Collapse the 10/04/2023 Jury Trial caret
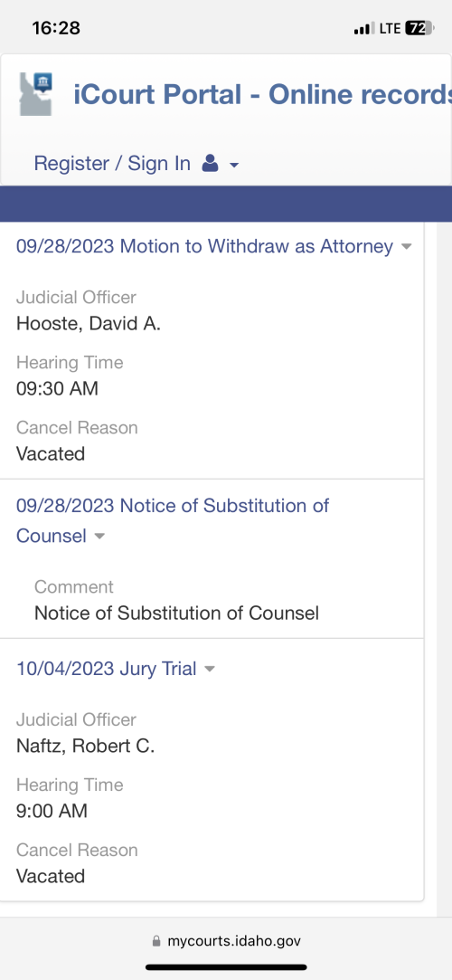Viewport: 452px width, 980px height. pyautogui.click(x=210, y=670)
